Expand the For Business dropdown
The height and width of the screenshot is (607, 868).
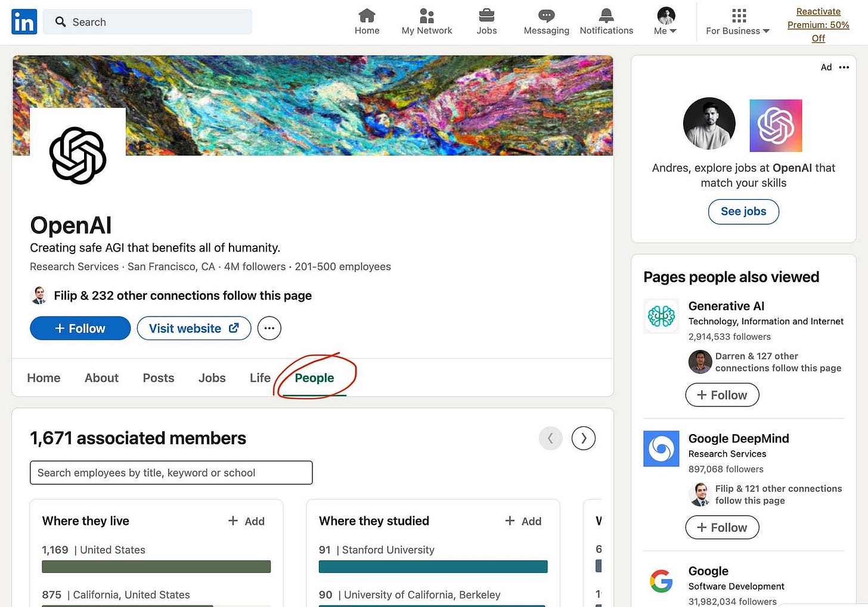click(x=766, y=31)
